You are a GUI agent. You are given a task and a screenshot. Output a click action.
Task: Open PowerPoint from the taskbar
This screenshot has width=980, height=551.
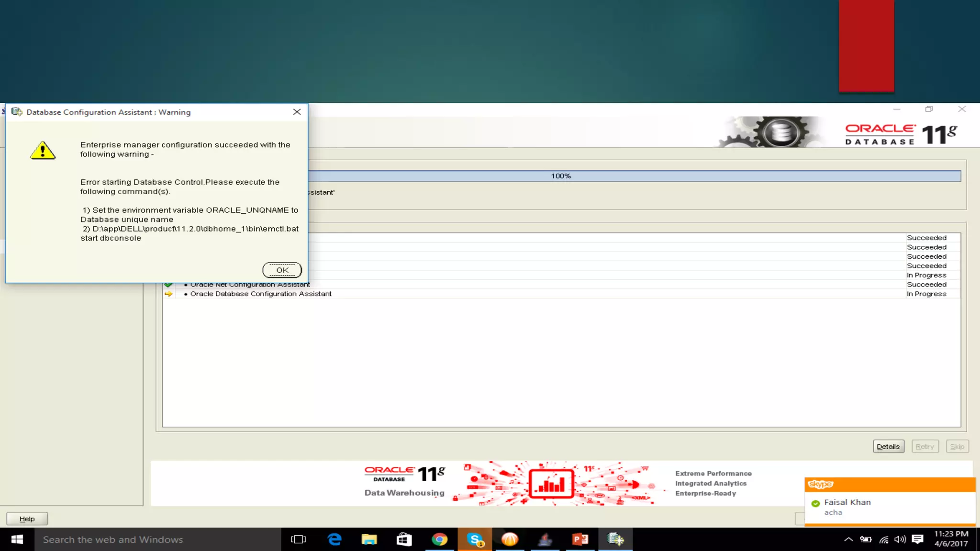[x=580, y=540]
